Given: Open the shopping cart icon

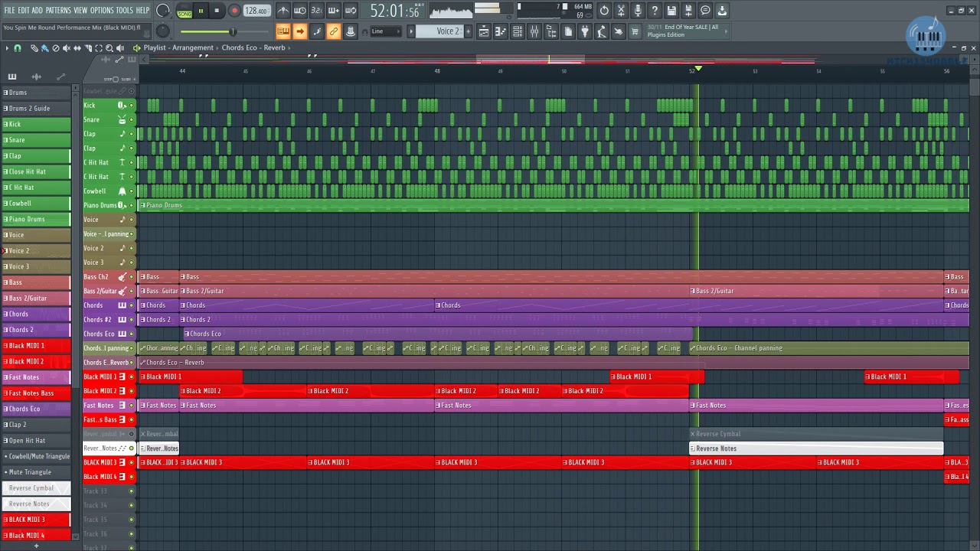Looking at the screenshot, I should coord(635,31).
